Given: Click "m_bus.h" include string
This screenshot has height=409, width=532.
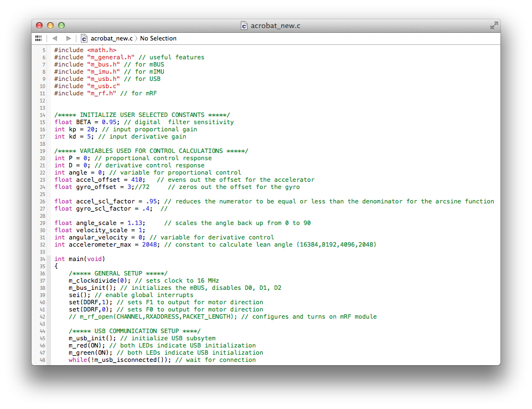Looking at the screenshot, I should pyautogui.click(x=104, y=64).
